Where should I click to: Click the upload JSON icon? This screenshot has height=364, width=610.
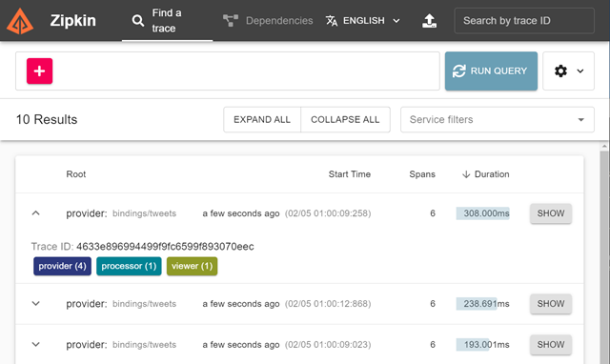[x=430, y=21]
